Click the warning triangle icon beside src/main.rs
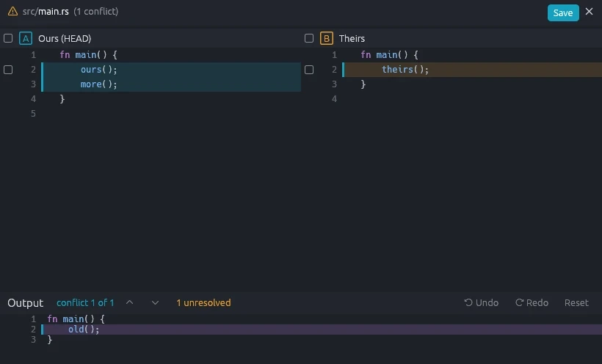 pos(12,11)
